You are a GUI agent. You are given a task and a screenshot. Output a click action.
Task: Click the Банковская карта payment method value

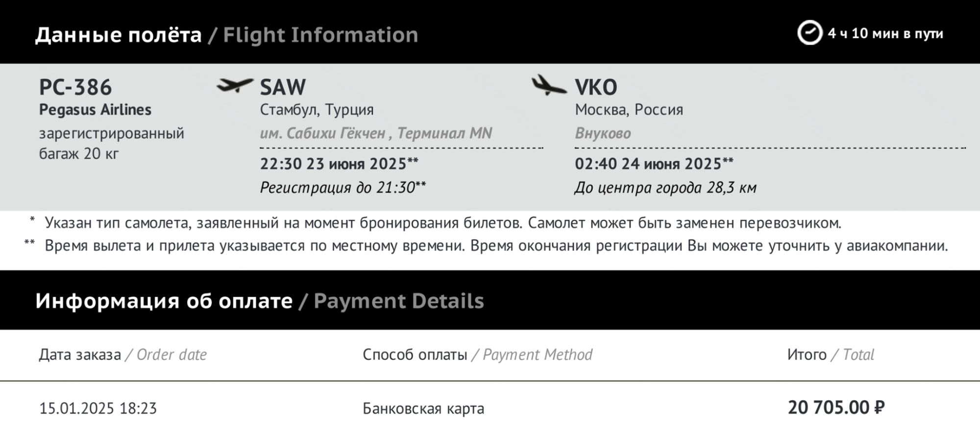tap(423, 408)
